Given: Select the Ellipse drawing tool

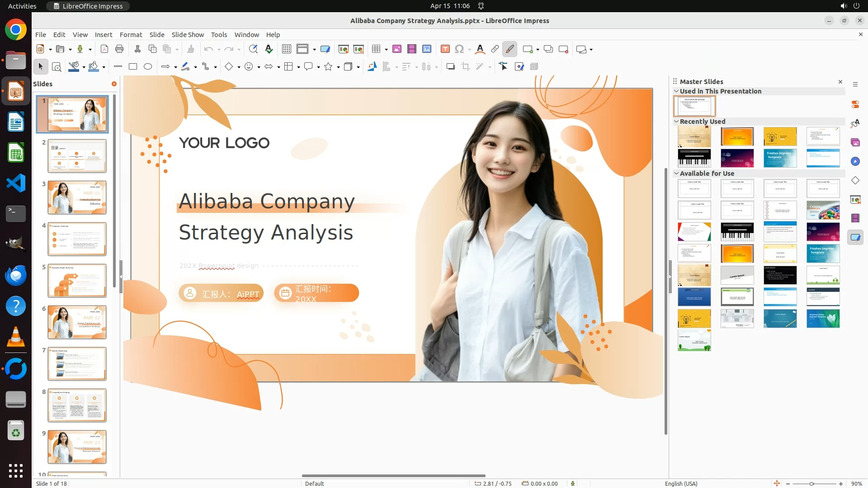Looking at the screenshot, I should click(x=147, y=67).
